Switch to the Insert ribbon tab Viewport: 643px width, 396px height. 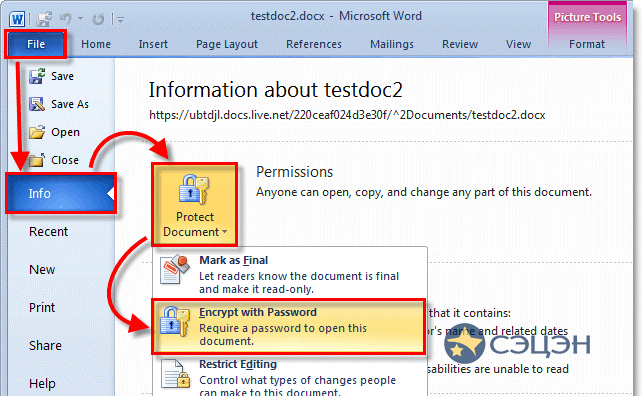[x=153, y=44]
